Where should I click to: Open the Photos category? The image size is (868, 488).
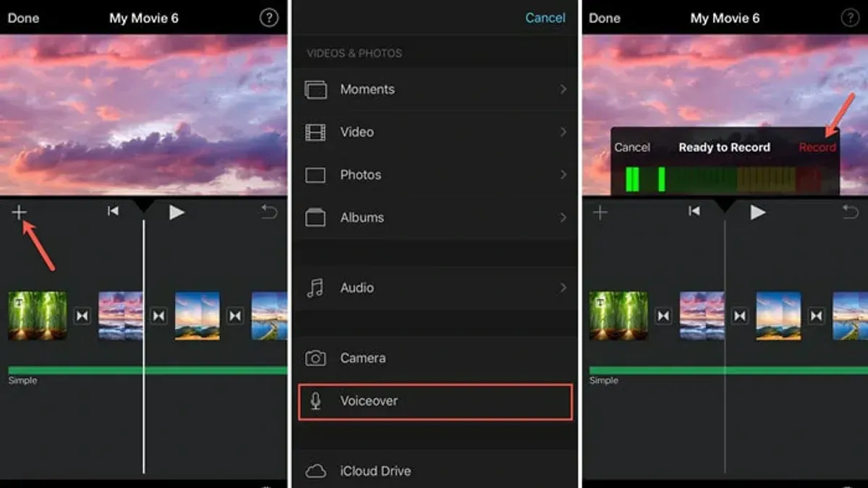pos(434,175)
